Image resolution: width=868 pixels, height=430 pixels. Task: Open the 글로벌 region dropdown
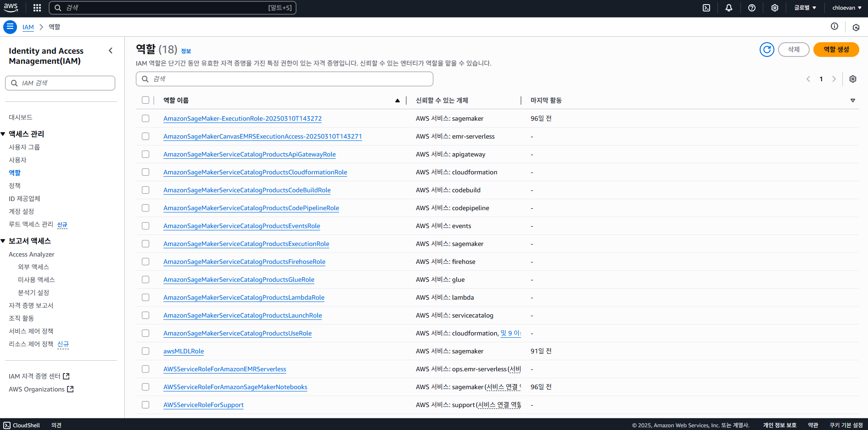click(x=805, y=8)
